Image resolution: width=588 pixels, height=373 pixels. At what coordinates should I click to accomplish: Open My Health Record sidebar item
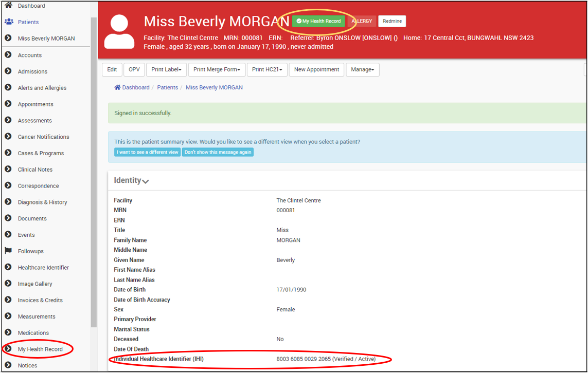pyautogui.click(x=40, y=349)
